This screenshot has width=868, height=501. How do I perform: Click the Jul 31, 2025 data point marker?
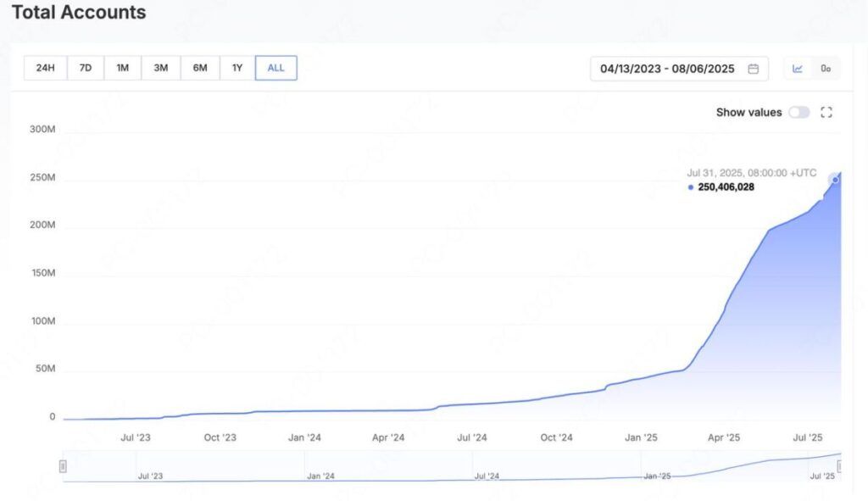(836, 180)
